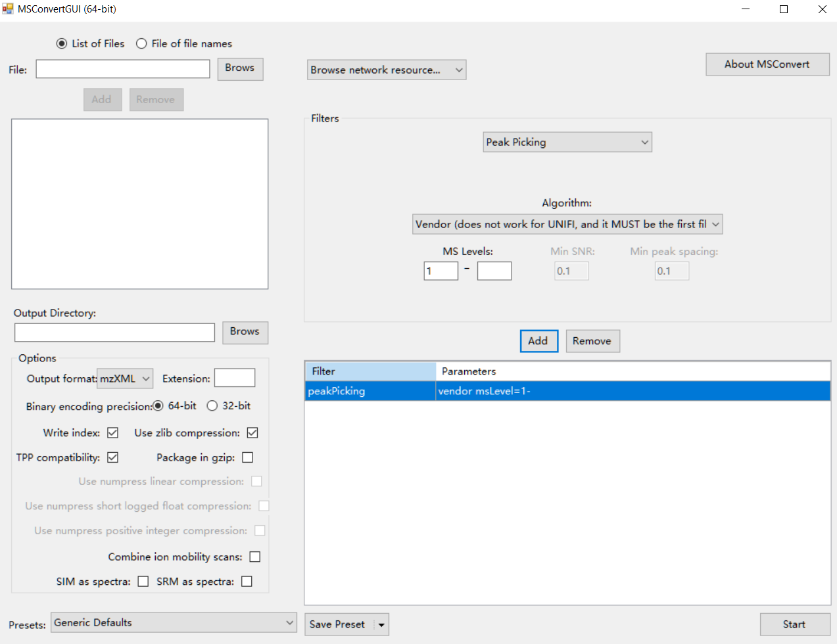Image resolution: width=837 pixels, height=644 pixels.
Task: Click the Remove filter button
Action: pyautogui.click(x=592, y=341)
